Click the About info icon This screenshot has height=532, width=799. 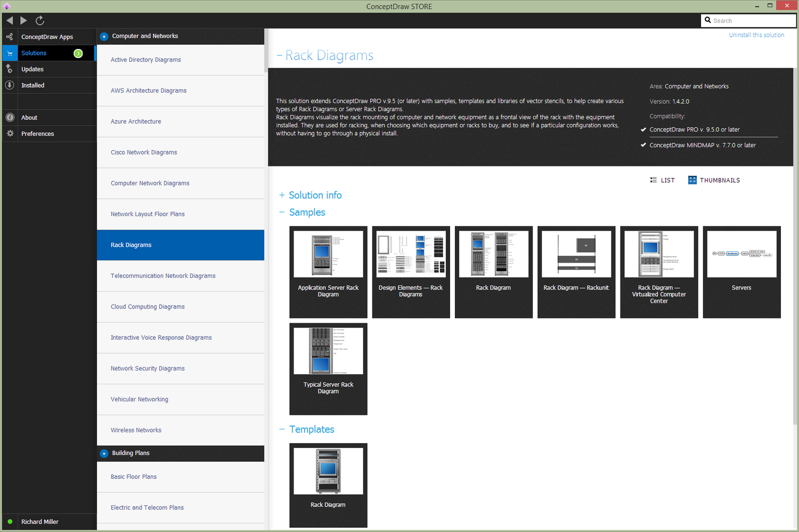pos(10,118)
